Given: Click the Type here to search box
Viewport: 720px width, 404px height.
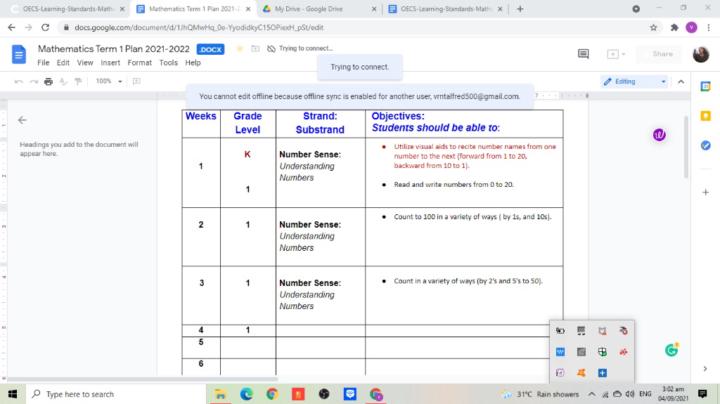Looking at the screenshot, I should tap(117, 394).
